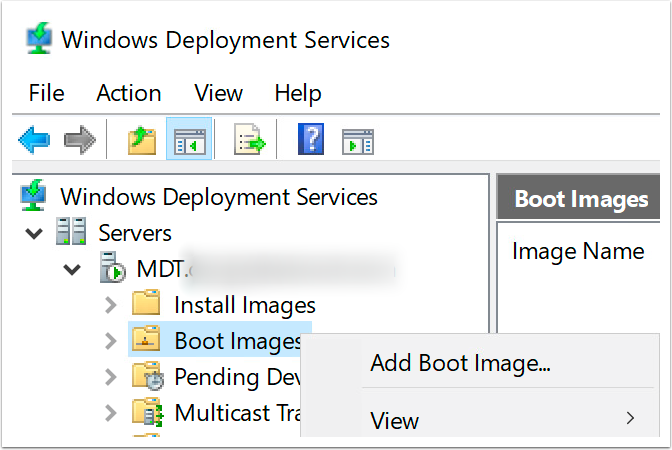The height and width of the screenshot is (450, 672).
Task: Toggle Show/Hide Action Pane icon
Action: coord(358,141)
